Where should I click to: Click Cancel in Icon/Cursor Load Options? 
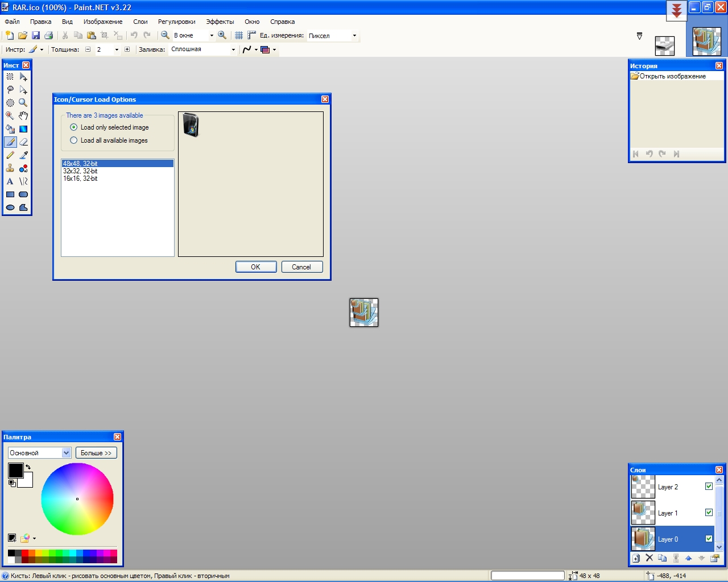302,267
